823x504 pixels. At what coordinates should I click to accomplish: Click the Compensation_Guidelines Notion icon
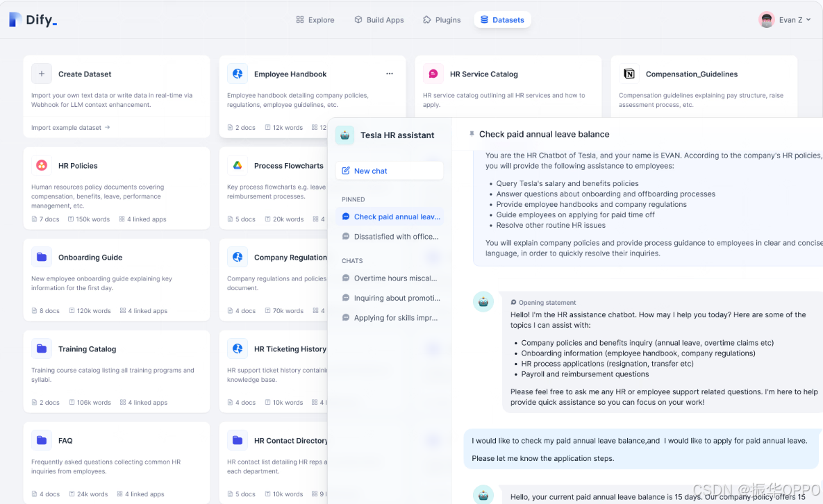[x=629, y=74]
